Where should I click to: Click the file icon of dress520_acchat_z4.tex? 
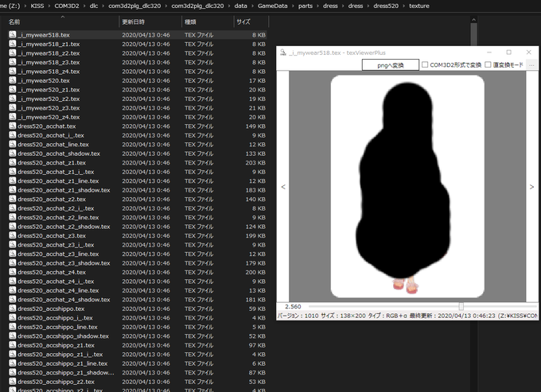[13, 272]
